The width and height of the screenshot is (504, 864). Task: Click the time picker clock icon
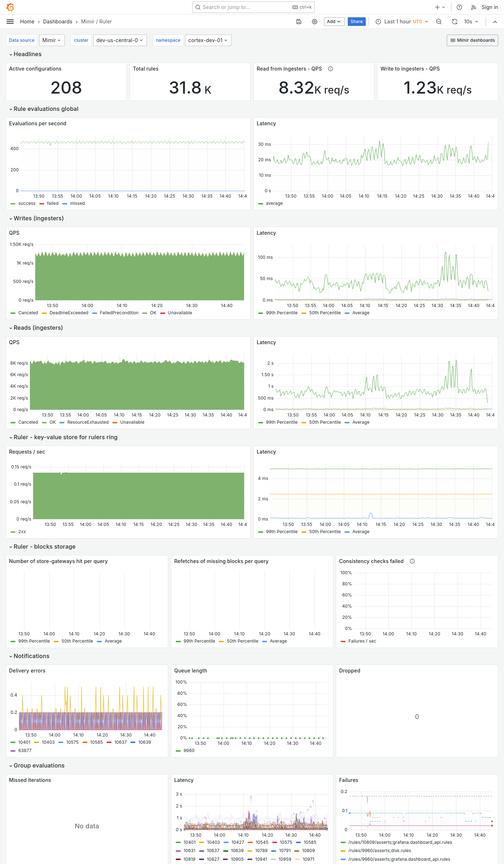[x=378, y=22]
